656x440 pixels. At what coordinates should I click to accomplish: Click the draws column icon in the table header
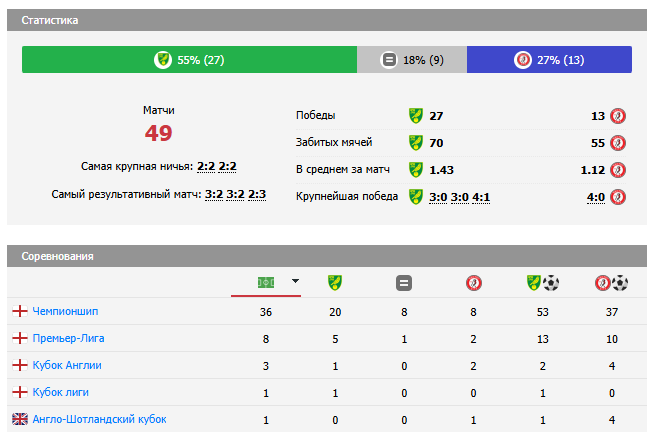[404, 283]
